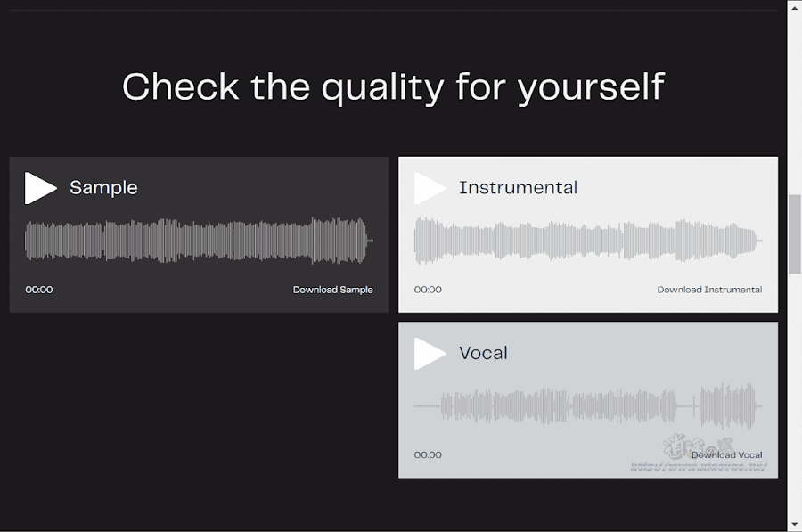Click the Instrumental 00:00 time counter
802x532 pixels.
[x=428, y=290]
